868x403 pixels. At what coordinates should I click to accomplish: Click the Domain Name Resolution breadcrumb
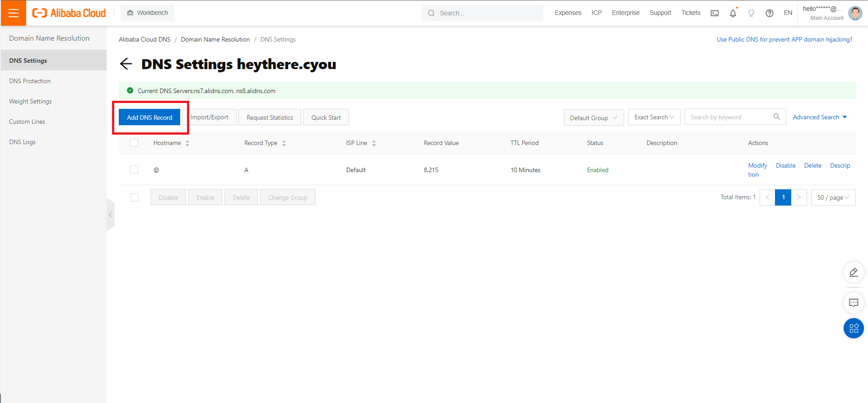click(215, 39)
